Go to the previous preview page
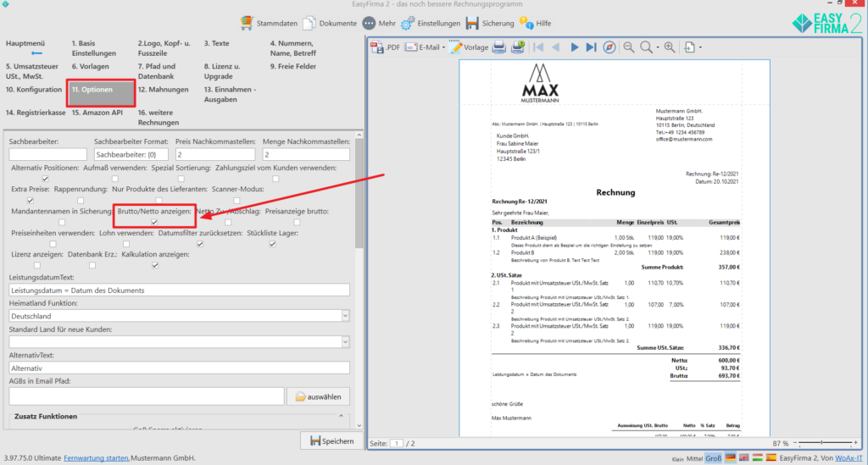Viewport: 868px width, 465px height. click(x=556, y=47)
